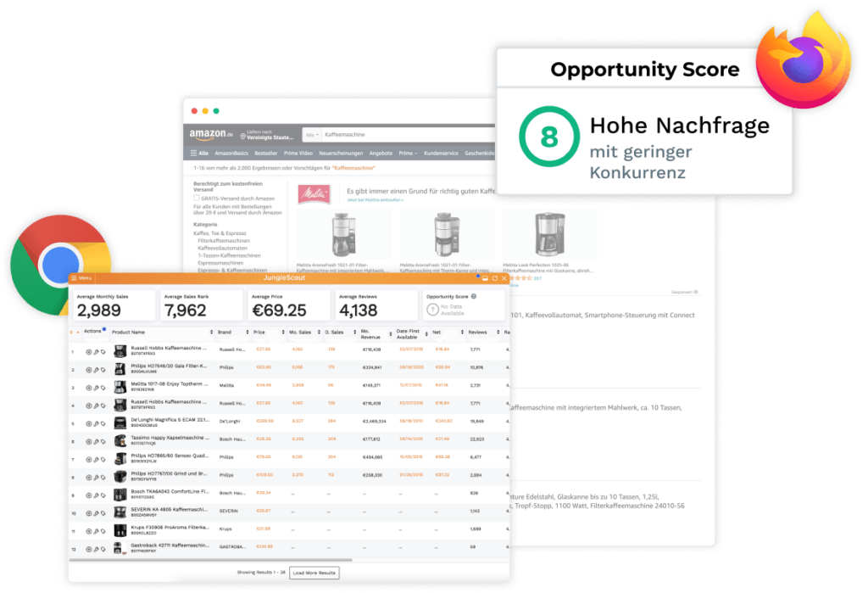The image size is (868, 593).
Task: Click the Krups F30908 ProAroma product thumbnail
Action: coord(120,531)
